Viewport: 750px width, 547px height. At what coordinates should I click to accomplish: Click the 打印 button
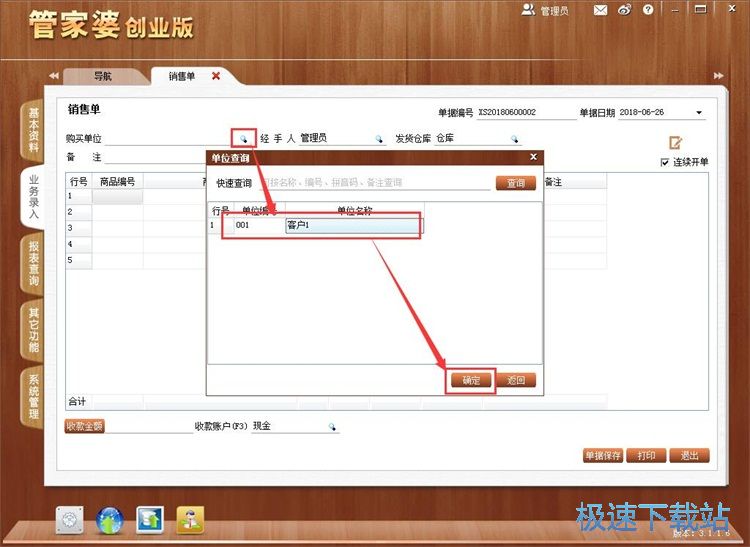[x=646, y=456]
